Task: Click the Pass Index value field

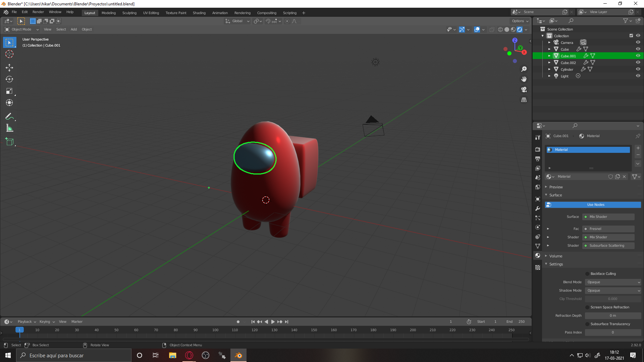Action: tap(612, 333)
